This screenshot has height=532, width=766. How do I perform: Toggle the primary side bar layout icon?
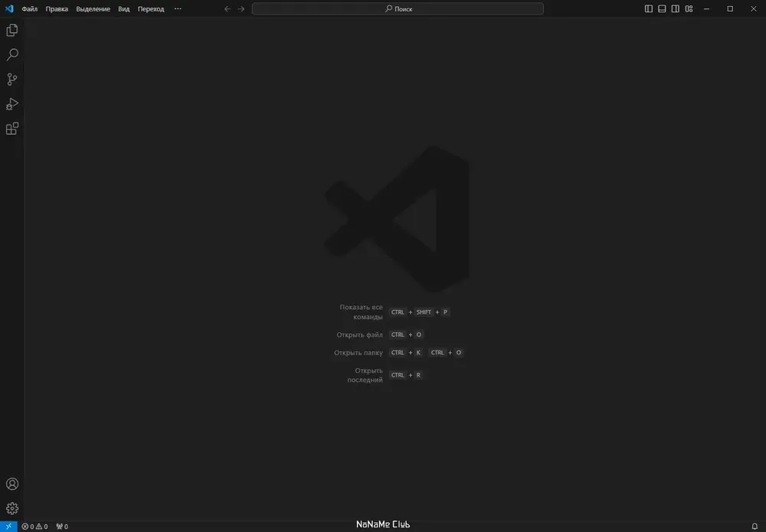click(648, 8)
